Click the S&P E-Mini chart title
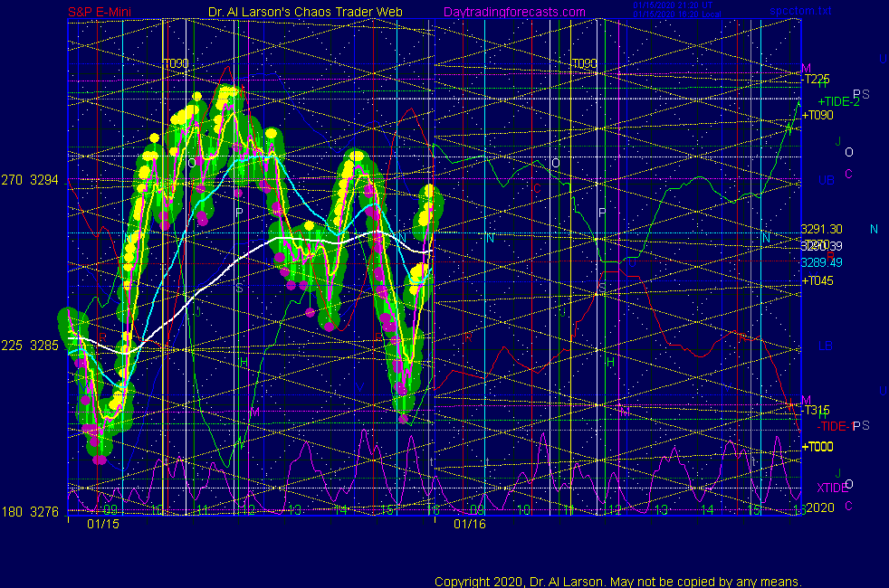Screen dimensions: 889x588 [100, 12]
